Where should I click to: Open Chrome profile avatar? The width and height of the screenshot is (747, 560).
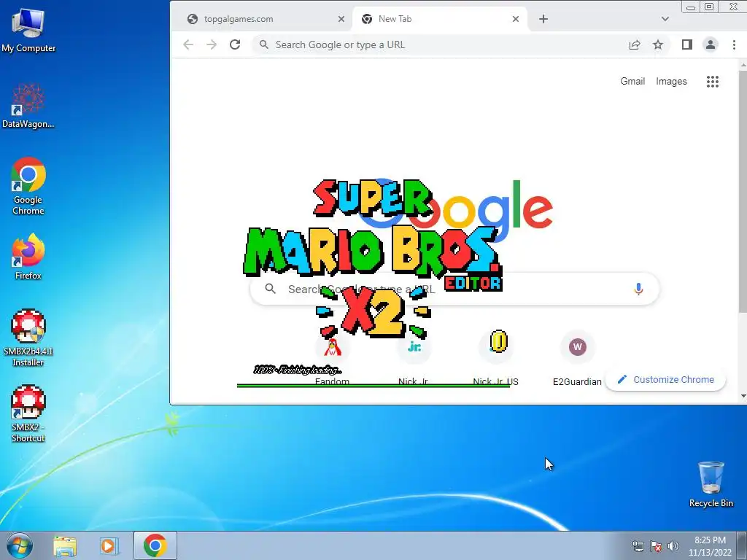(x=711, y=44)
